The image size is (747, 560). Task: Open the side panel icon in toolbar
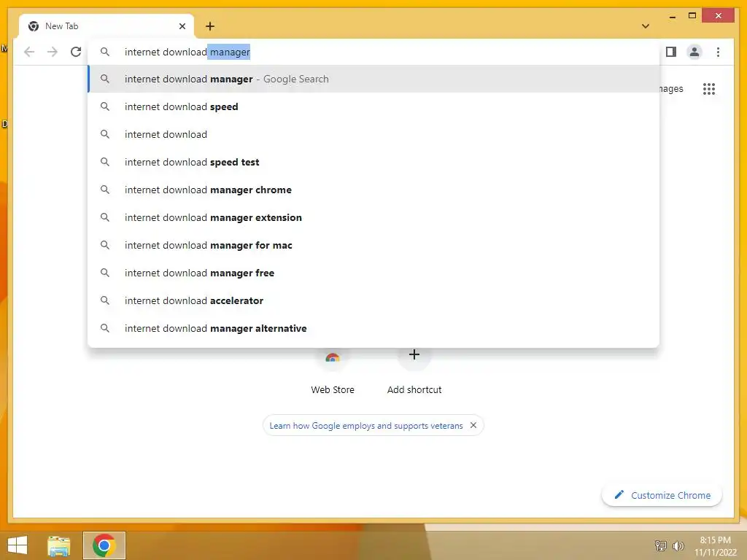click(671, 52)
